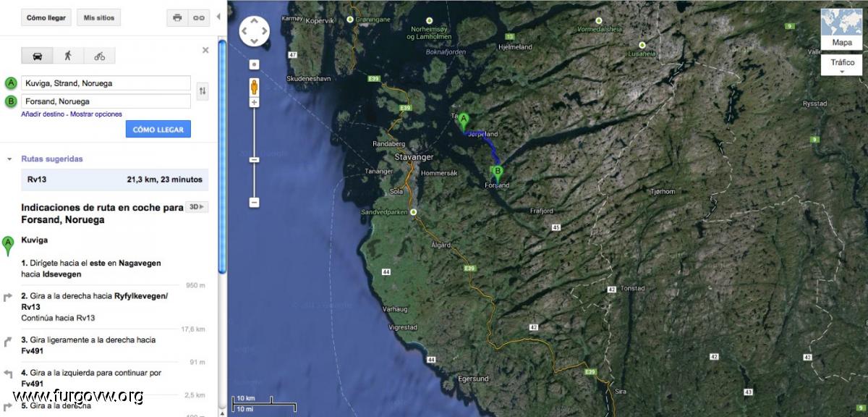
Task: Click the zoom slider track
Action: coord(255,153)
